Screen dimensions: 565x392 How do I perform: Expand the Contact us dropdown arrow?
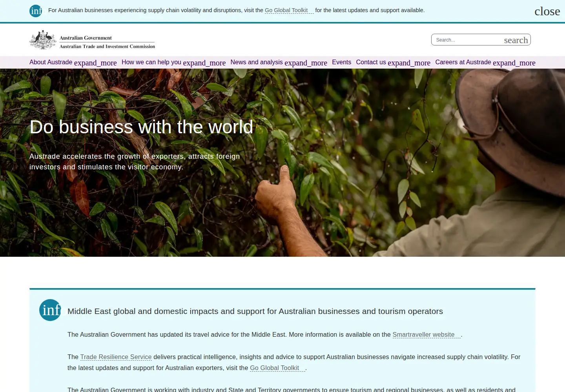409,63
